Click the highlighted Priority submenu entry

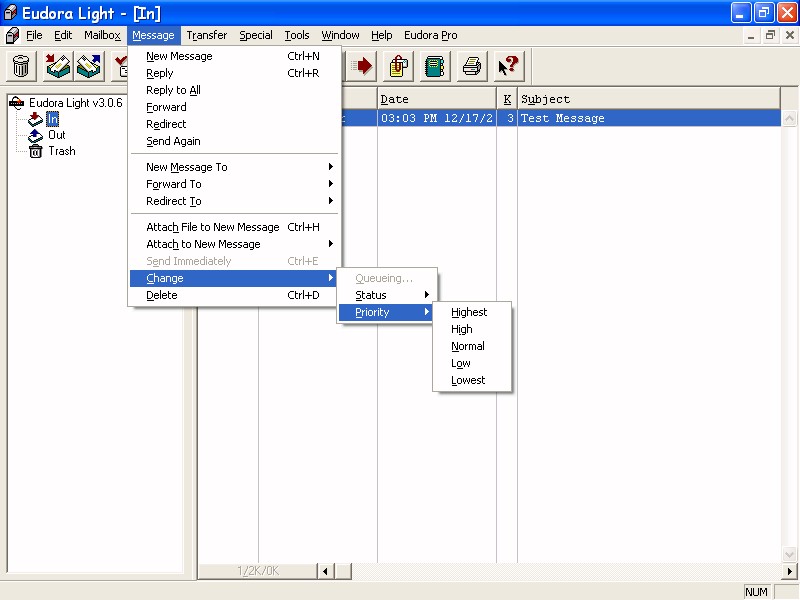(387, 312)
